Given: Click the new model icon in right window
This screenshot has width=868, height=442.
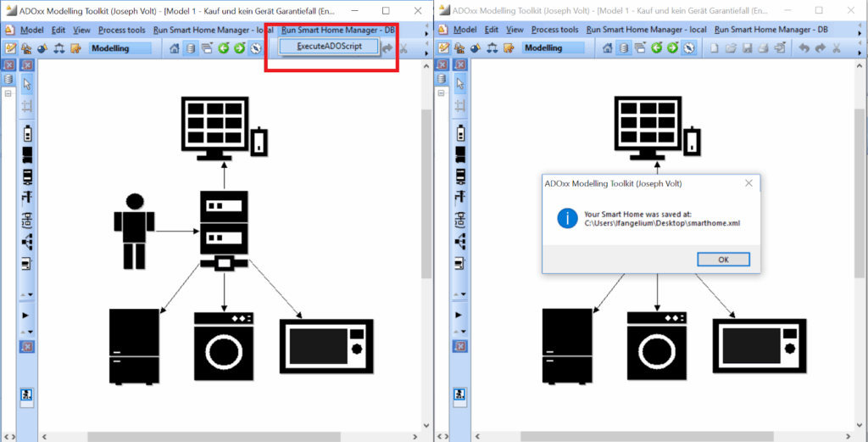Looking at the screenshot, I should (714, 48).
